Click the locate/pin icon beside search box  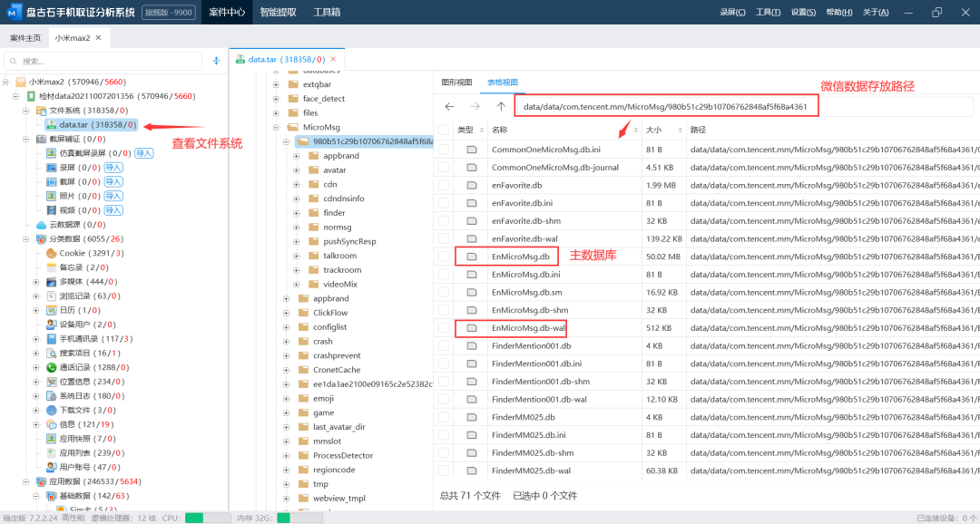(x=216, y=61)
